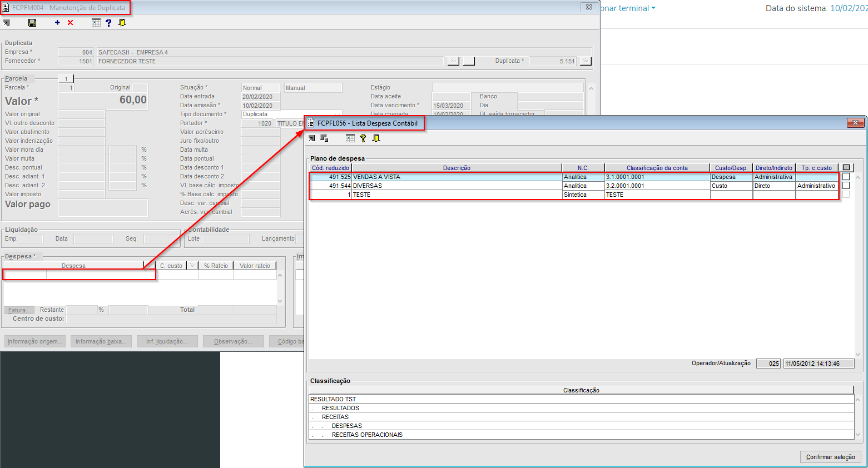Click Observação button
This screenshot has height=468, width=868.
[234, 341]
